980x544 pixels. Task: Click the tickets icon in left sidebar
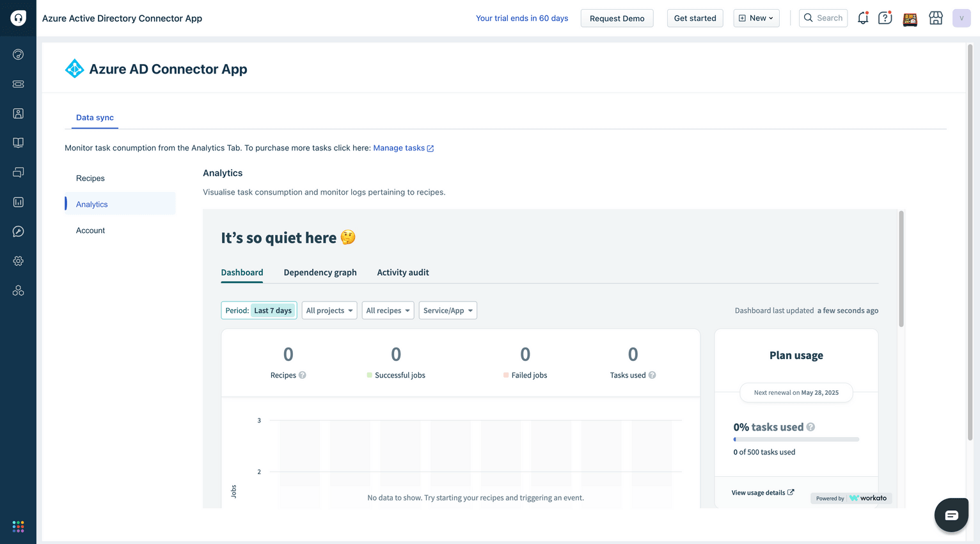tap(18, 84)
